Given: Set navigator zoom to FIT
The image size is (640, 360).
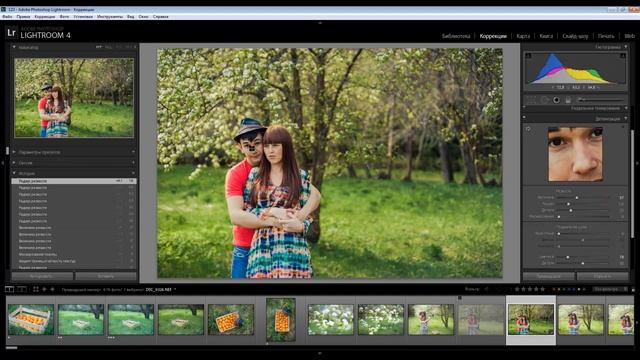Looking at the screenshot, I should 99,47.
